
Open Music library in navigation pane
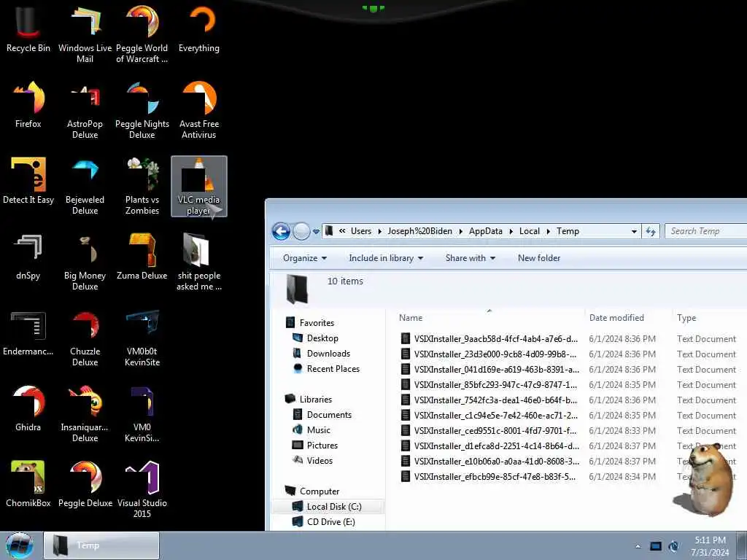[x=311, y=430]
